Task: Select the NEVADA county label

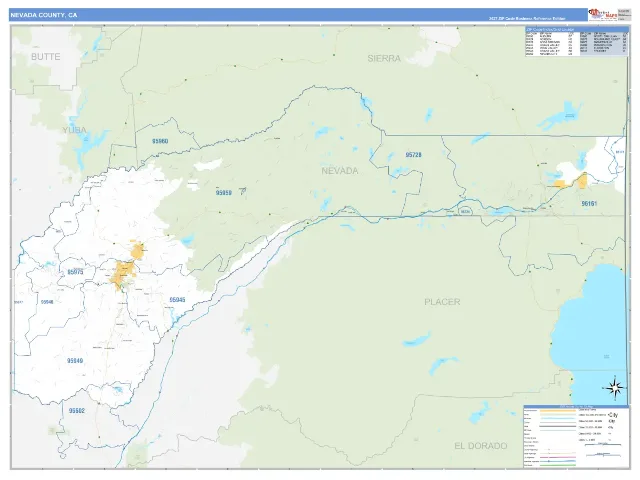Action: click(340, 171)
